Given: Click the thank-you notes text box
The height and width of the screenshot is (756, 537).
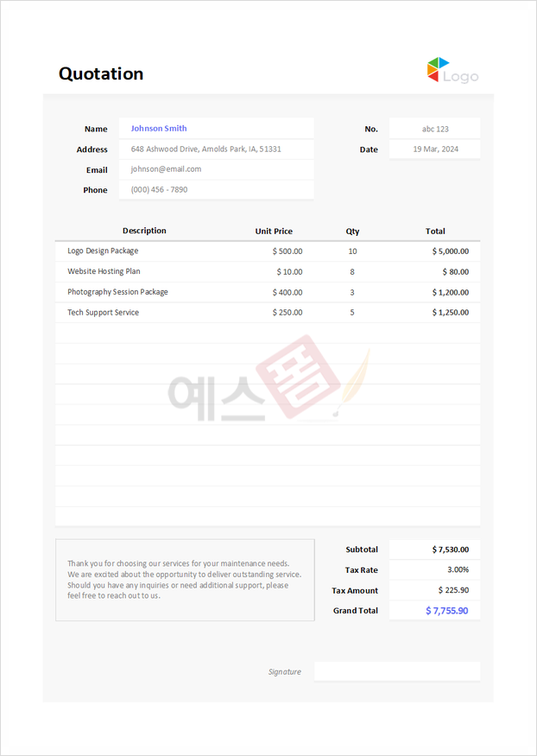Looking at the screenshot, I should tap(185, 580).
